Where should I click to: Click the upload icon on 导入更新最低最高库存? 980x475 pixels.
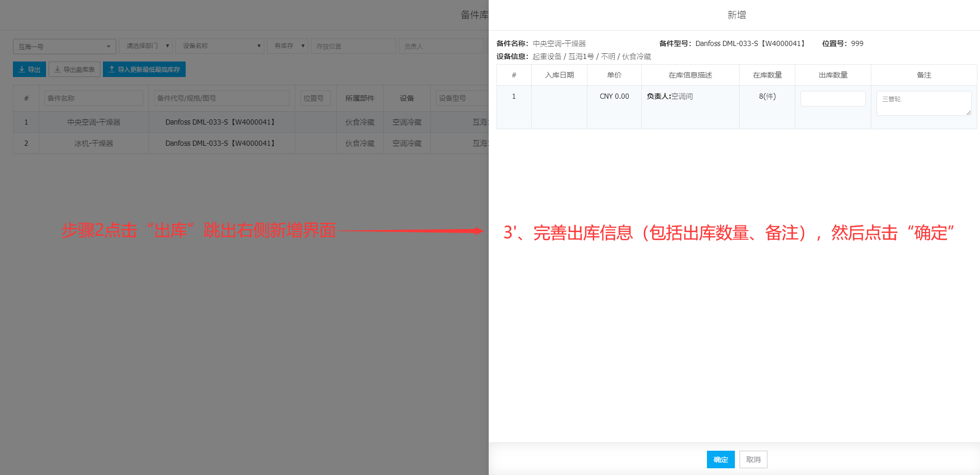point(112,69)
